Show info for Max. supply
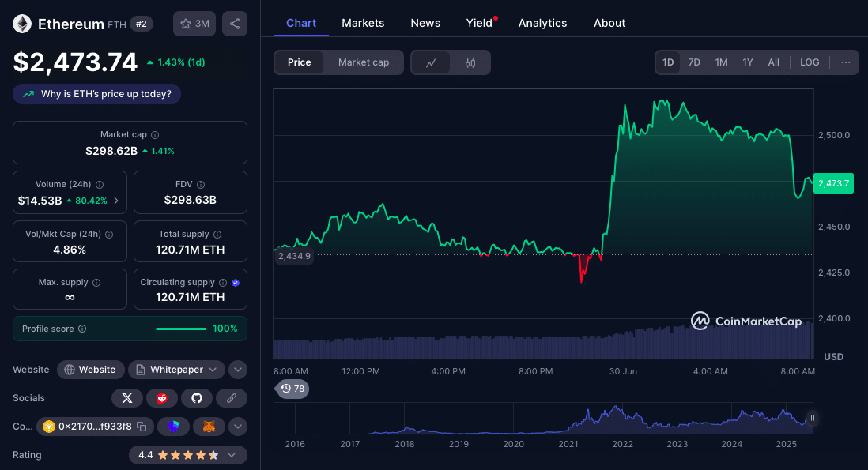Image resolution: width=868 pixels, height=470 pixels. coord(96,283)
